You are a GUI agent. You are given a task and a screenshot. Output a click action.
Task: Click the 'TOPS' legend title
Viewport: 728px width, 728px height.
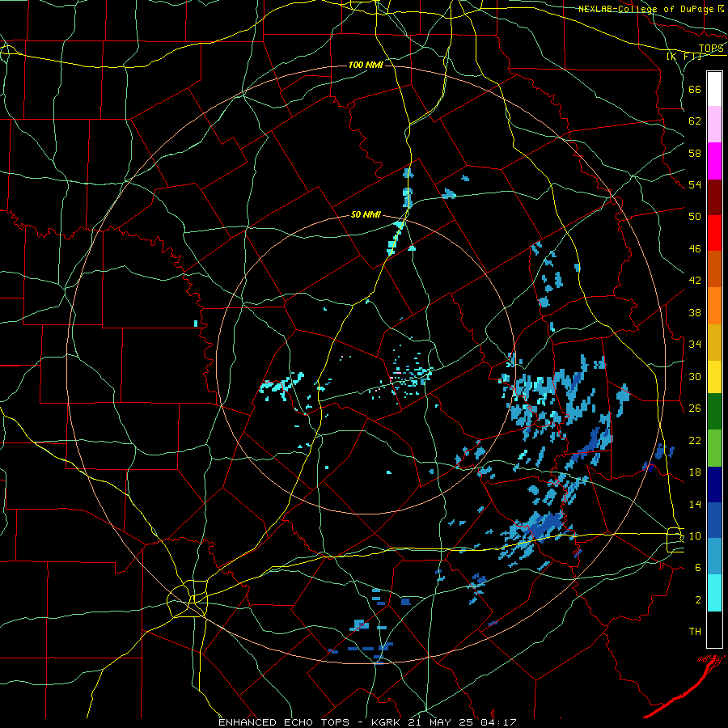click(x=711, y=49)
